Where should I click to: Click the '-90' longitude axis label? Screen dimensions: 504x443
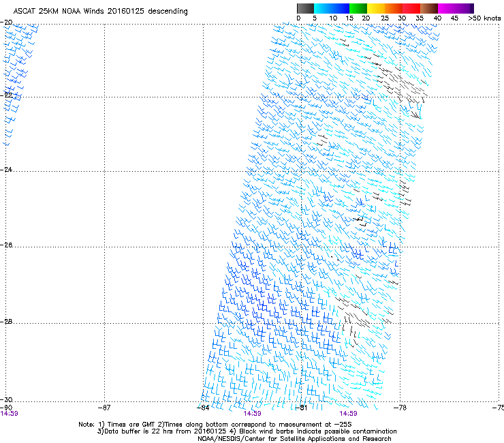coord(7,408)
